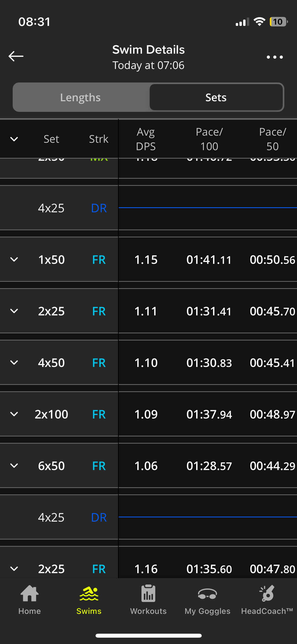
Task: Tap the Avg DPS column header
Action: [146, 139]
